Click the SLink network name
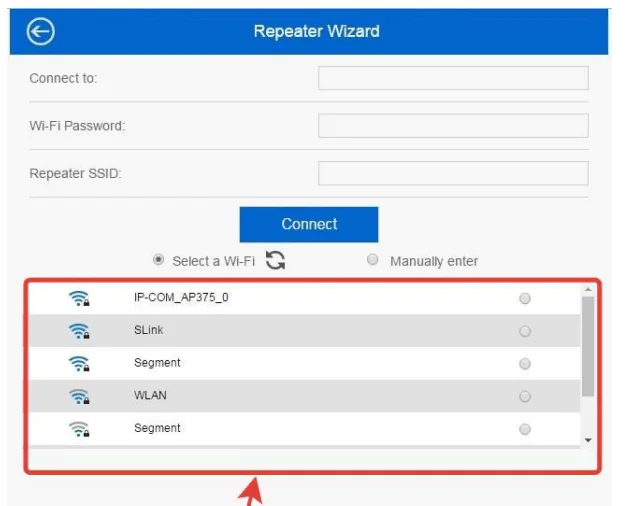 coord(148,330)
